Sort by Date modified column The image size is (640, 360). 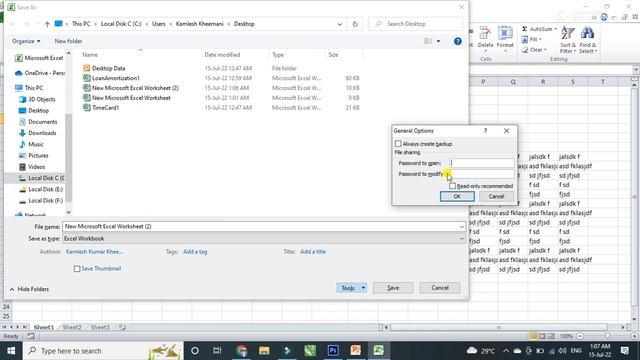click(222, 55)
